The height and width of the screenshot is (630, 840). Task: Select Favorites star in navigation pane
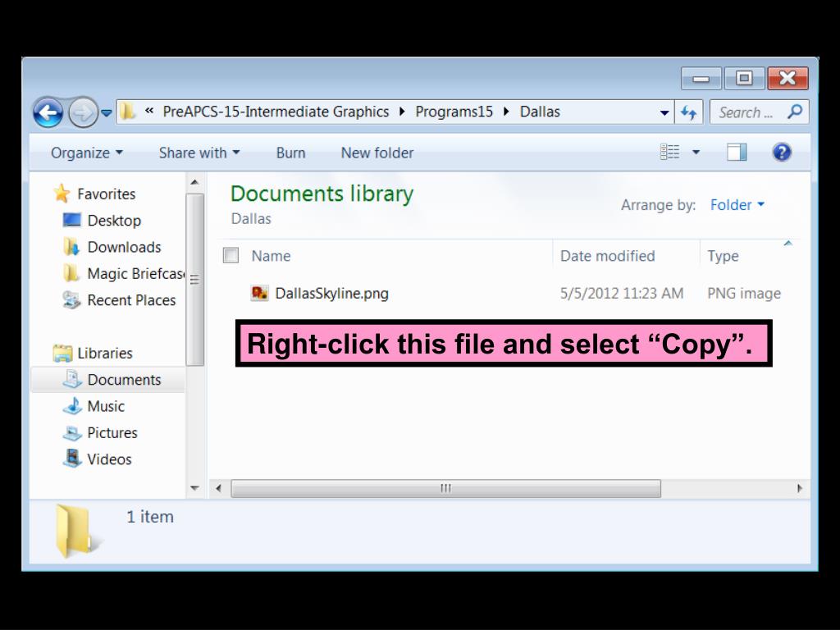(62, 194)
